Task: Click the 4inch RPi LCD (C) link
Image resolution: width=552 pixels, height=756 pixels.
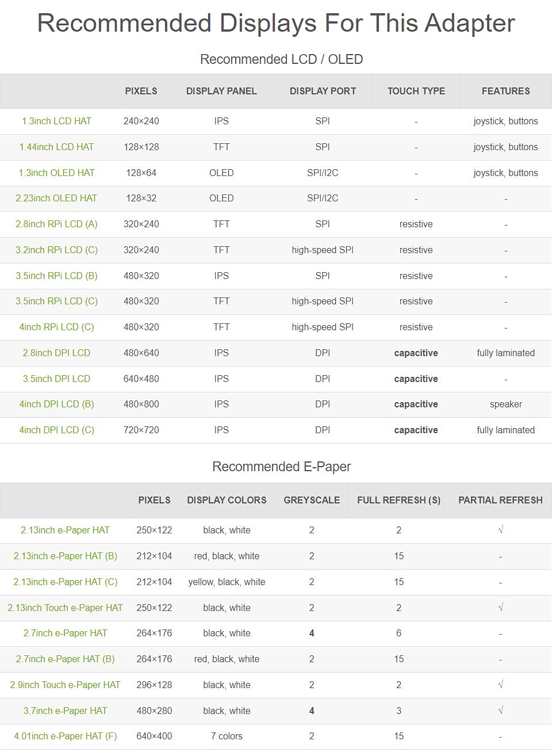Action: 56,327
